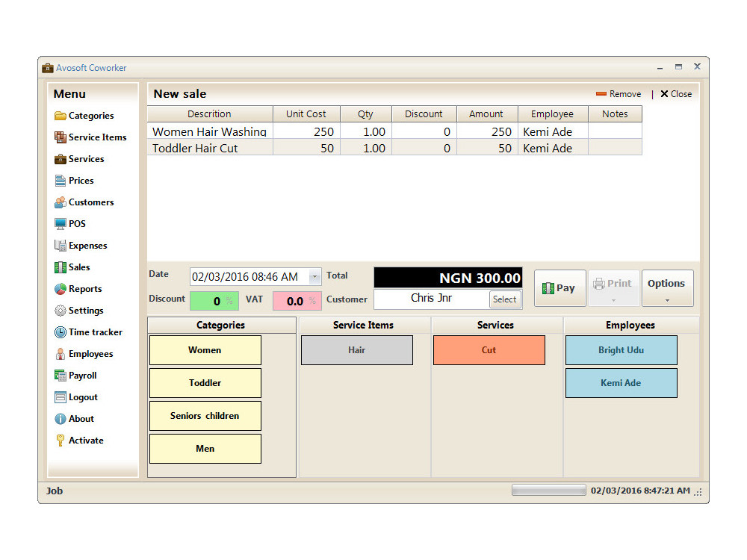This screenshot has width=747, height=560.
Task: Click the Time tracker clock icon
Action: tap(60, 332)
